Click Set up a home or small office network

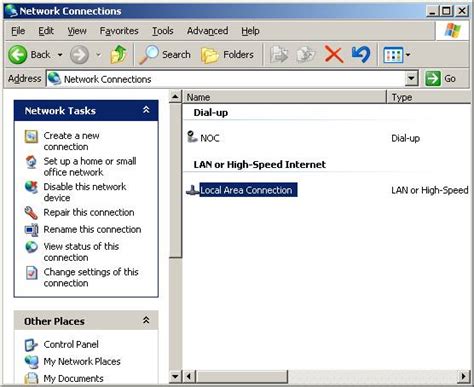coord(90,166)
